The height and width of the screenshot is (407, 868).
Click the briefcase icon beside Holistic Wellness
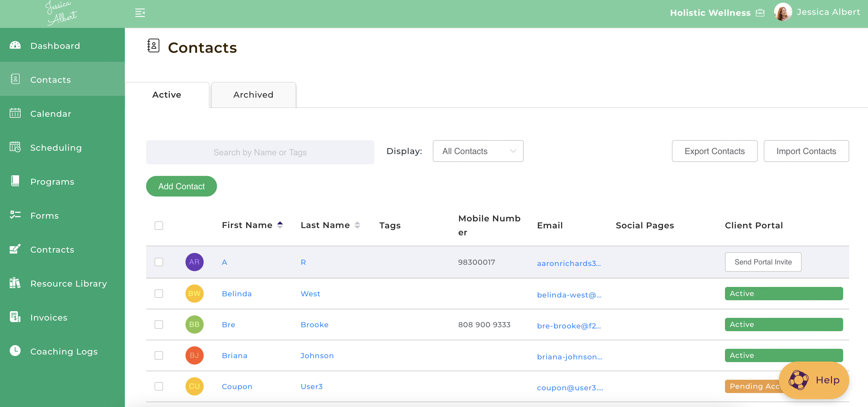tap(760, 13)
